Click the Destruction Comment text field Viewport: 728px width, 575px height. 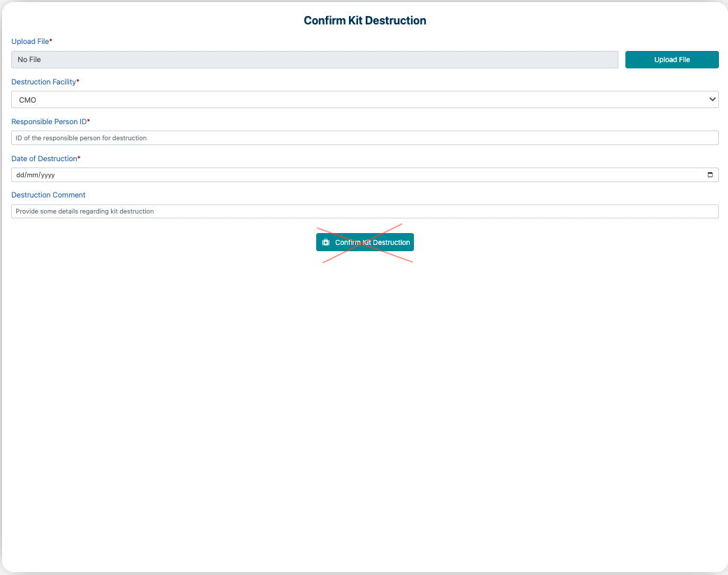364,211
